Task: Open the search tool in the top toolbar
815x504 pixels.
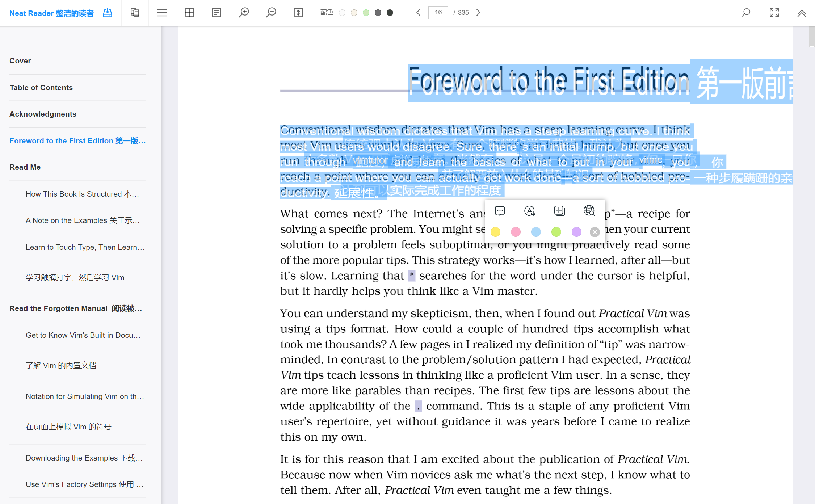Action: [745, 13]
